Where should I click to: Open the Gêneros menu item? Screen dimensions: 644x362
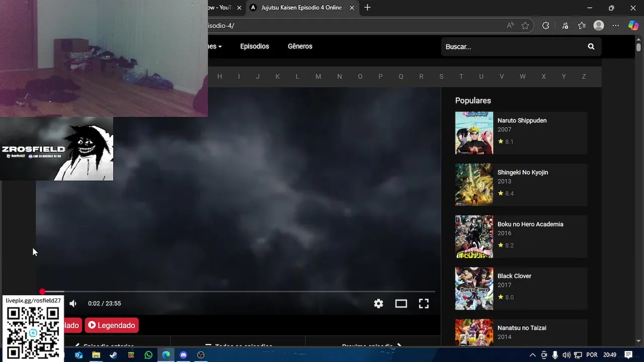(x=300, y=46)
